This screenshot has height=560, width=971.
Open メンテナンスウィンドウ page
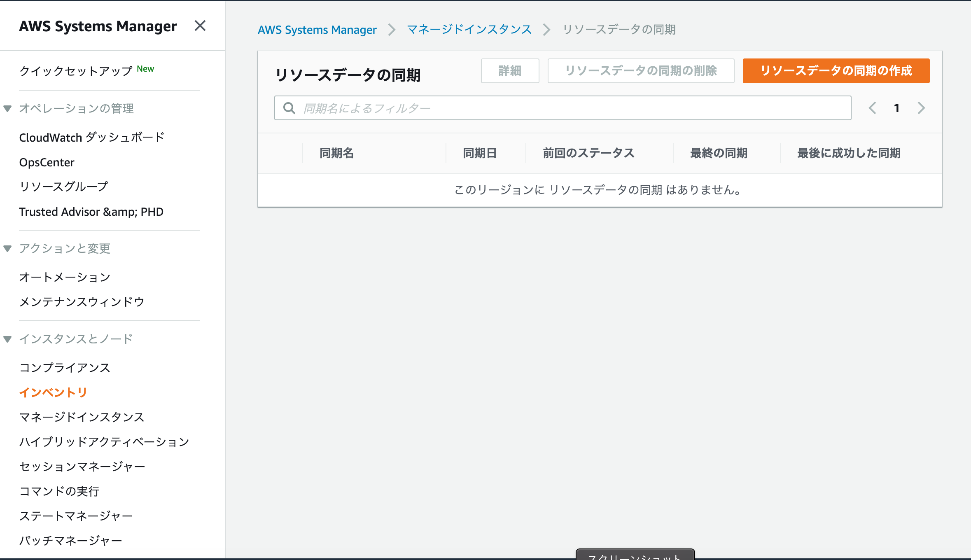point(82,302)
